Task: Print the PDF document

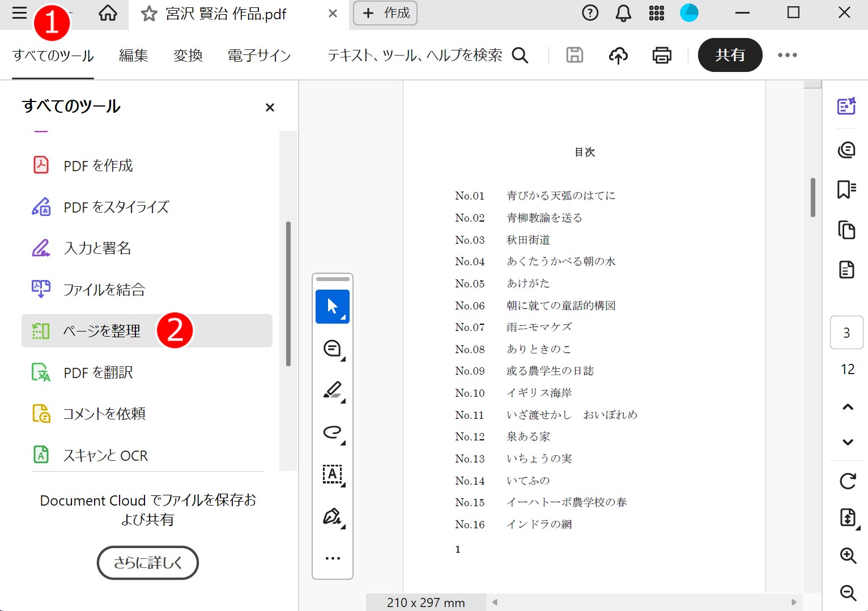Action: point(661,55)
